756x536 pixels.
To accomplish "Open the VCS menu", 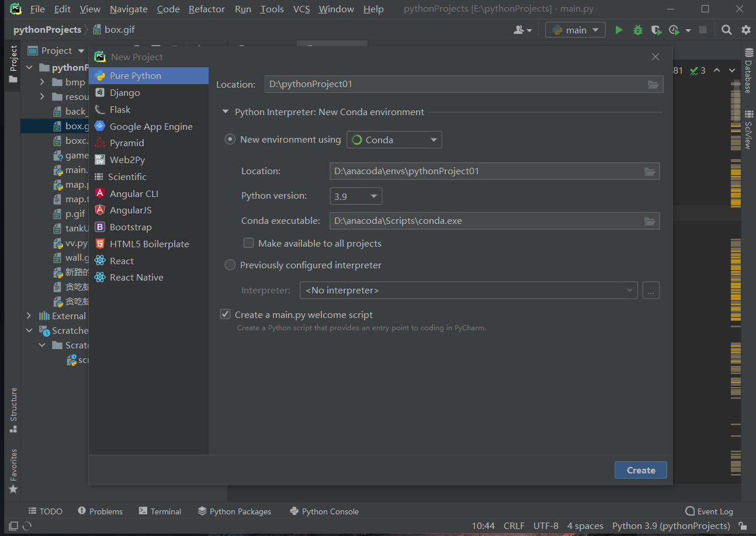I will tap(301, 9).
